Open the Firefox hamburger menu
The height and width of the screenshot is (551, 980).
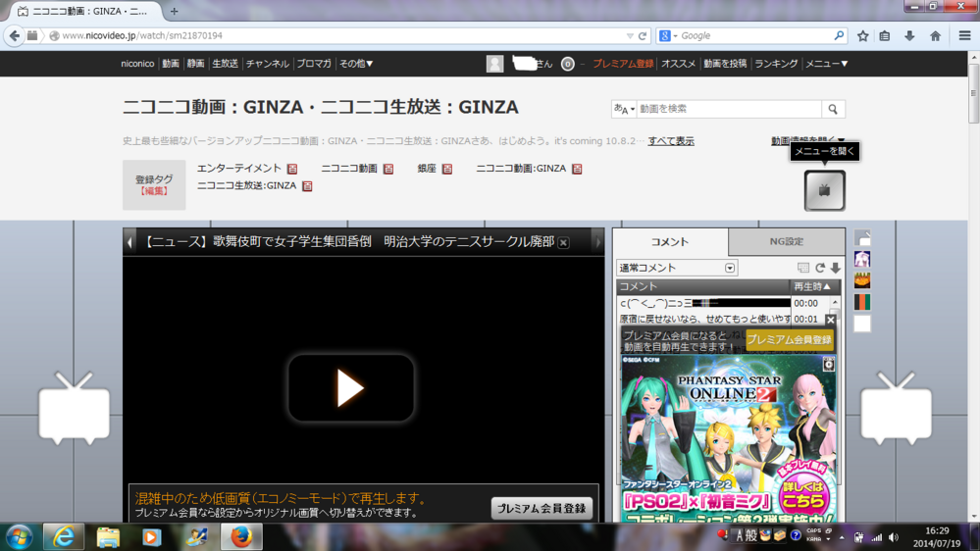964,35
